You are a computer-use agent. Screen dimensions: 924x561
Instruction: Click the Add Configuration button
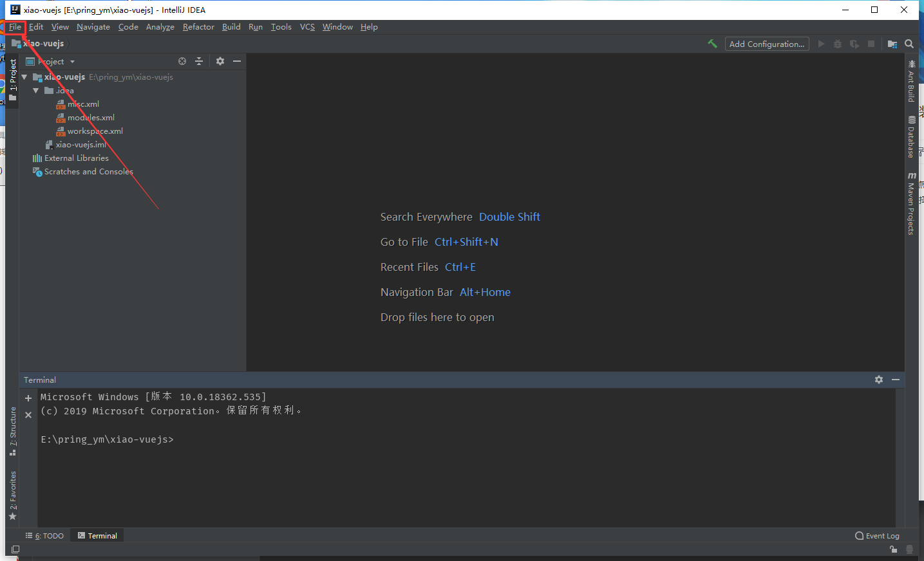pos(766,44)
